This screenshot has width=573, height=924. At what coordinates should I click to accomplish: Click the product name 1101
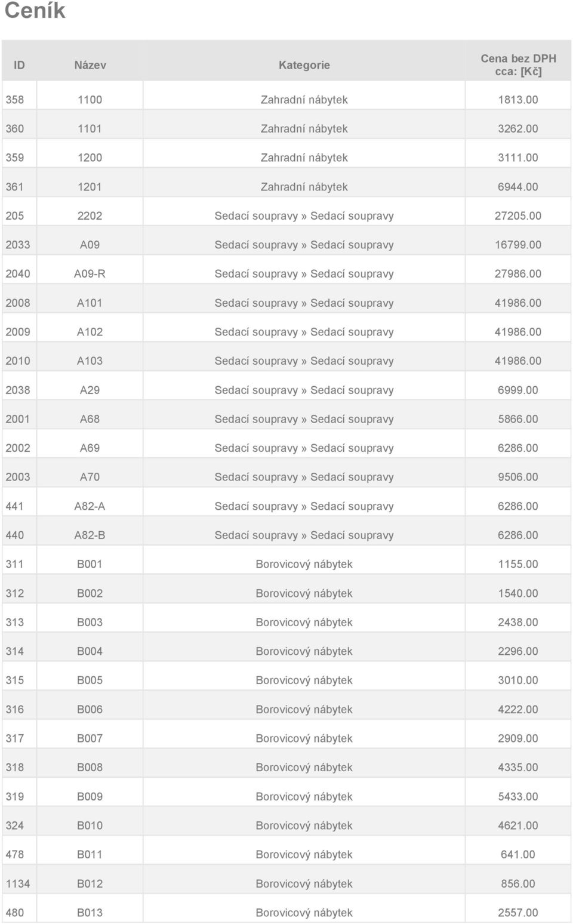point(90,128)
